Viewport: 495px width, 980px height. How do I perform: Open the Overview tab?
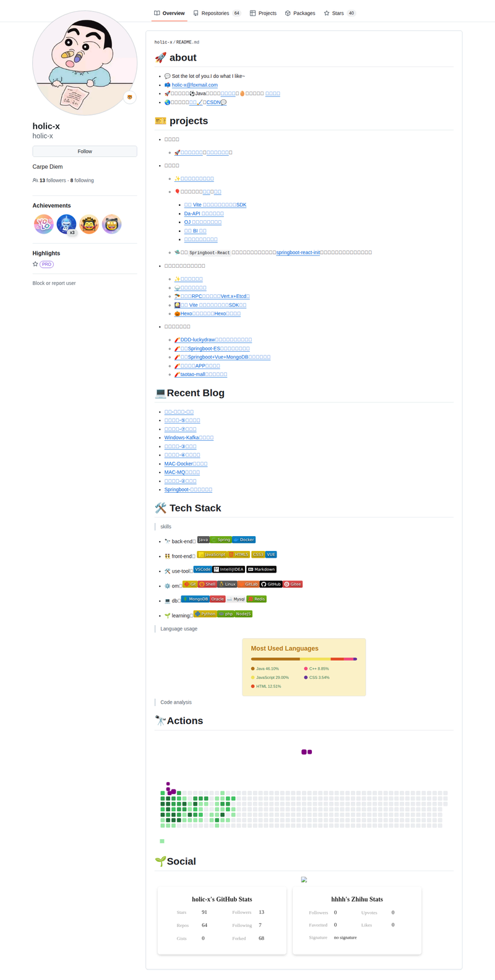tap(170, 13)
